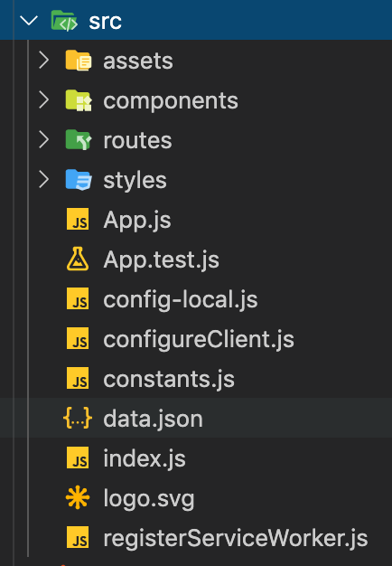Expand the assets folder chevron
The height and width of the screenshot is (566, 392).
43,61
